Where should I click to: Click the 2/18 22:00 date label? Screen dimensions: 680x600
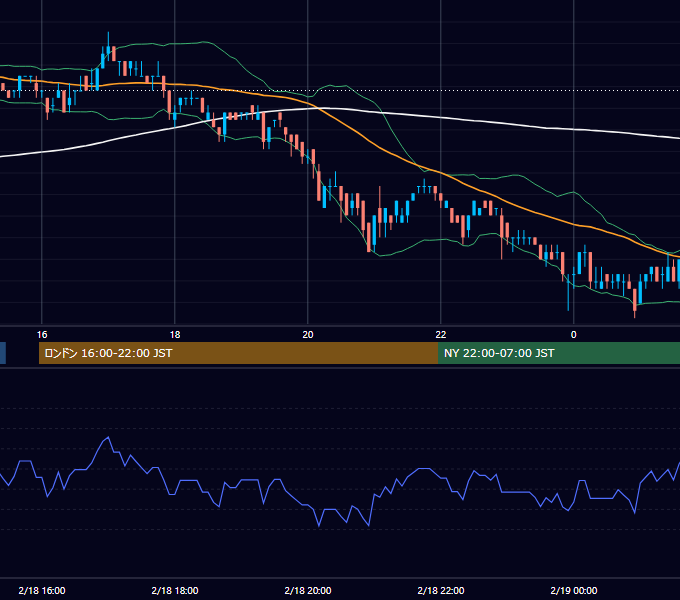(441, 590)
